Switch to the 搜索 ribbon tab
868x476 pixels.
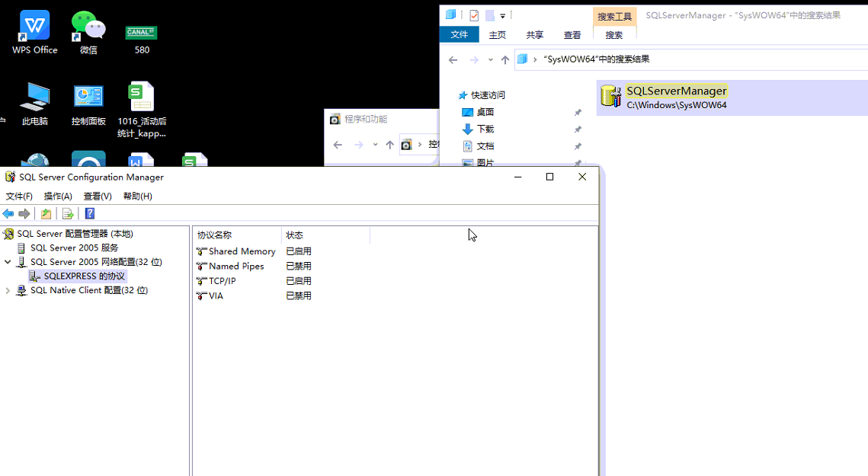coord(614,35)
